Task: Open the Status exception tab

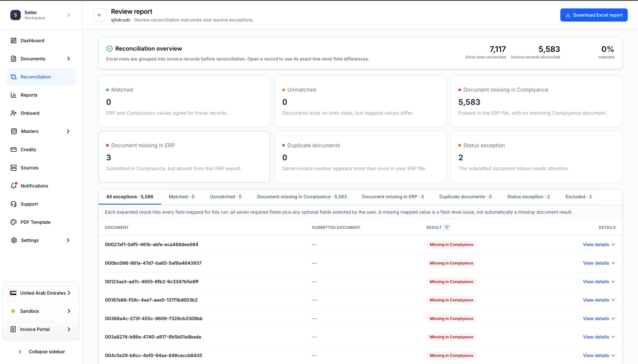Action: pos(529,197)
